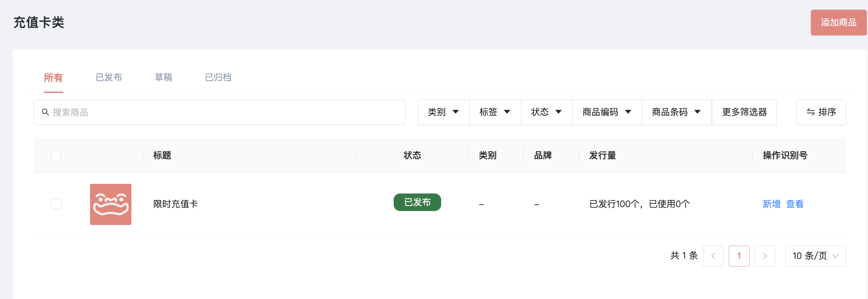Click the 新增 link in row

[x=772, y=204]
